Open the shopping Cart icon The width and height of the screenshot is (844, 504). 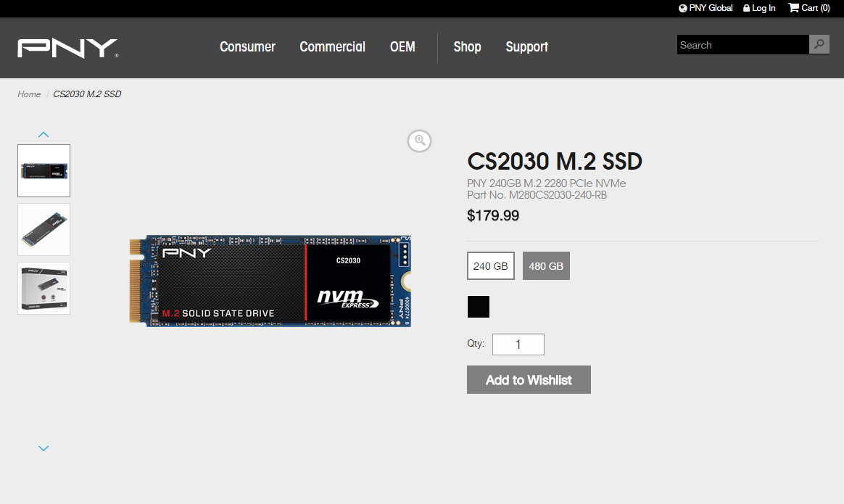tap(793, 8)
